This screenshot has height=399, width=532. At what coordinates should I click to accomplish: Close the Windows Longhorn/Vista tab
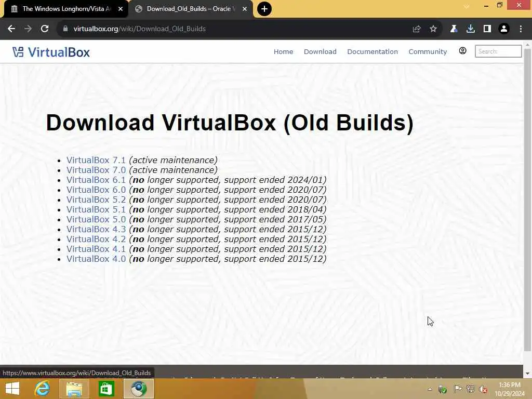tap(121, 9)
